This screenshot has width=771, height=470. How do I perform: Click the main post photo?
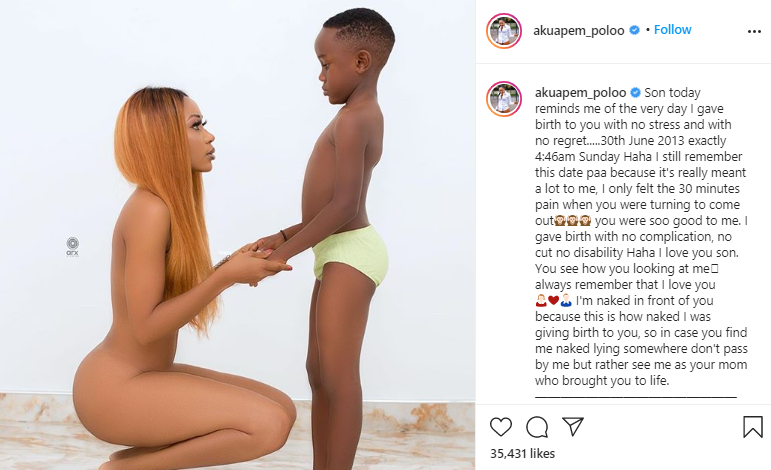click(x=237, y=235)
